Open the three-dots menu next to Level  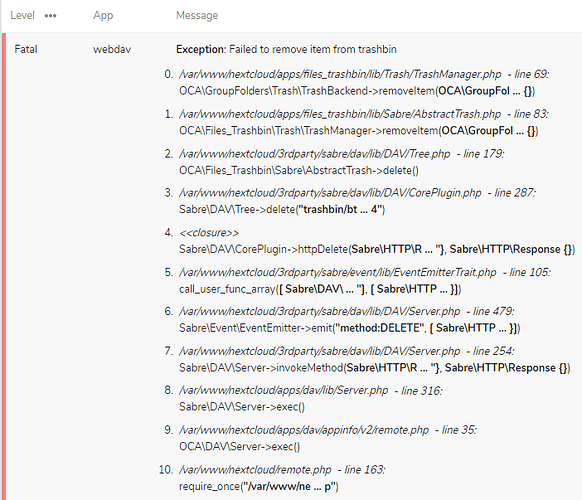click(x=50, y=16)
